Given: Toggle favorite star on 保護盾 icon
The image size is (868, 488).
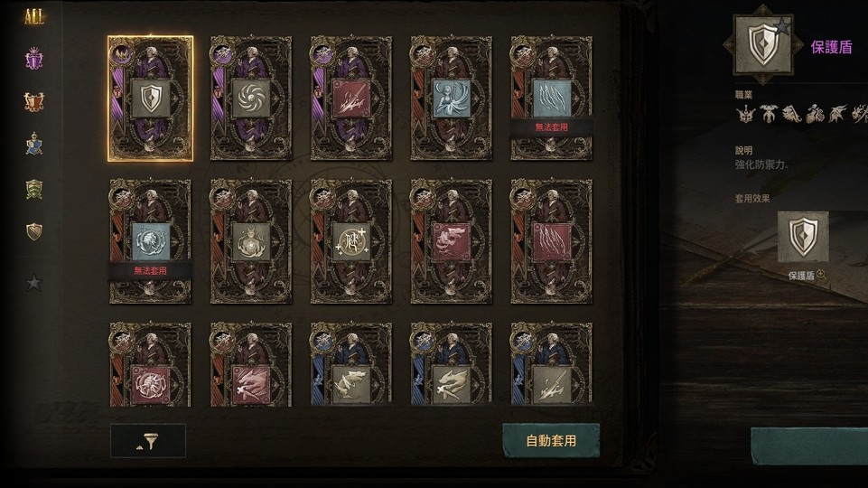Looking at the screenshot, I should (782, 25).
